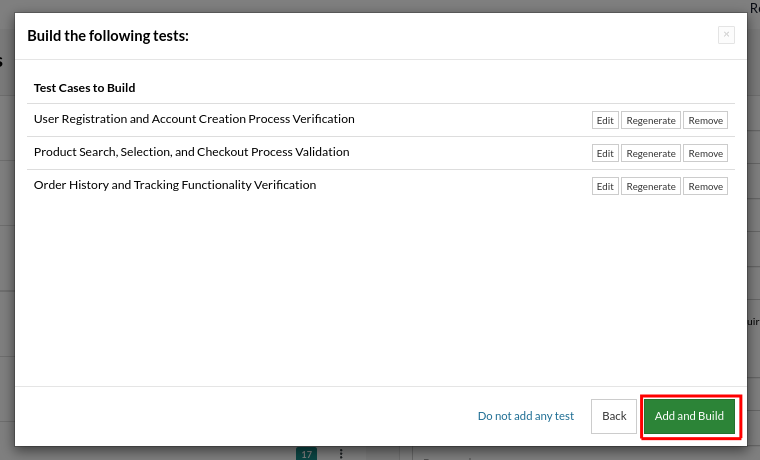Remove the Order History test case
Viewport: 760px width, 460px height.
705,187
